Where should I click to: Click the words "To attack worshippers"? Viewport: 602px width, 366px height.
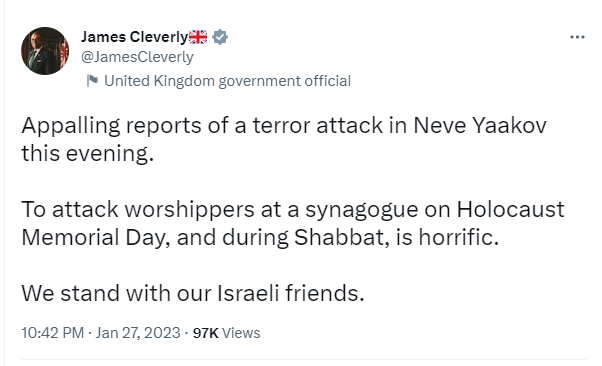[x=138, y=210]
